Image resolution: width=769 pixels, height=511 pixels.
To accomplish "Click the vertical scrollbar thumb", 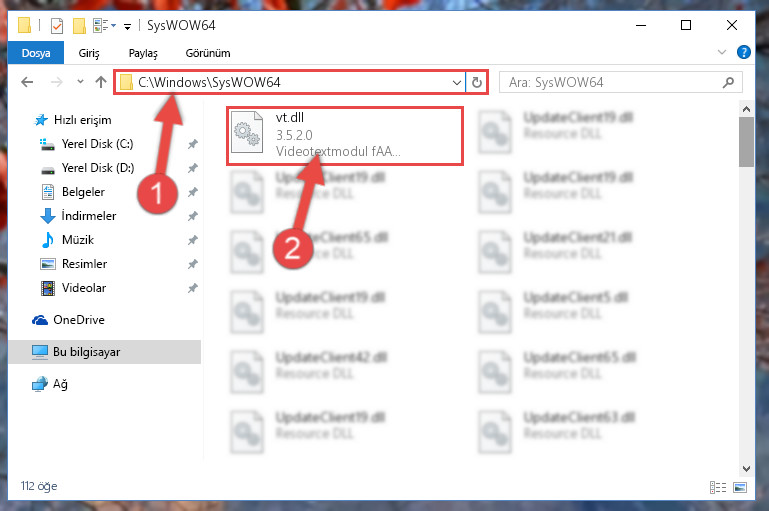I will tap(746, 142).
